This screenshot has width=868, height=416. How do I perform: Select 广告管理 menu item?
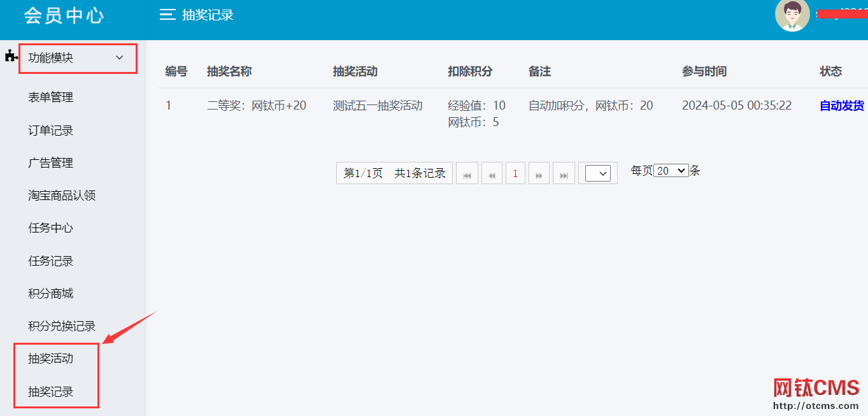(x=51, y=163)
